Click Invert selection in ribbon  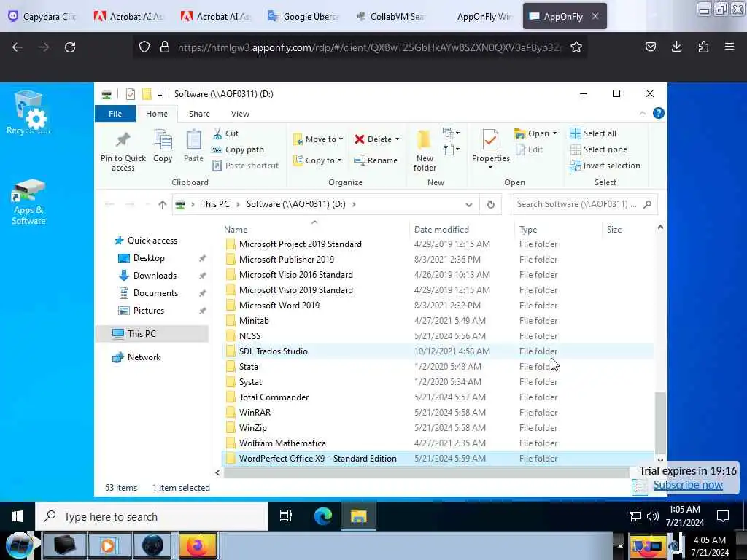click(x=605, y=166)
